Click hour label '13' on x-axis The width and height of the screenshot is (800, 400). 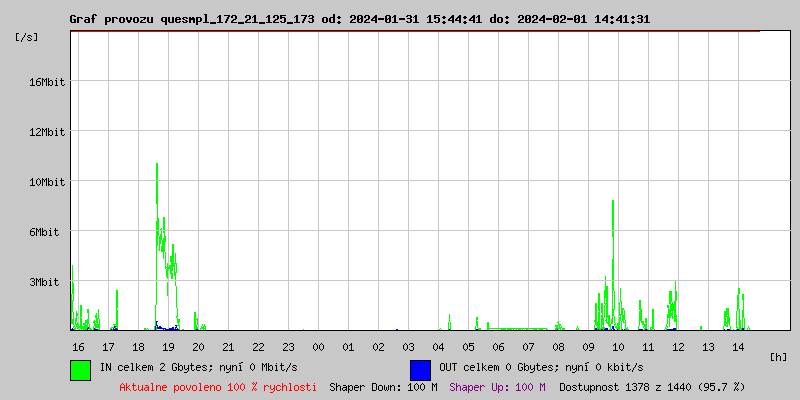click(x=708, y=347)
